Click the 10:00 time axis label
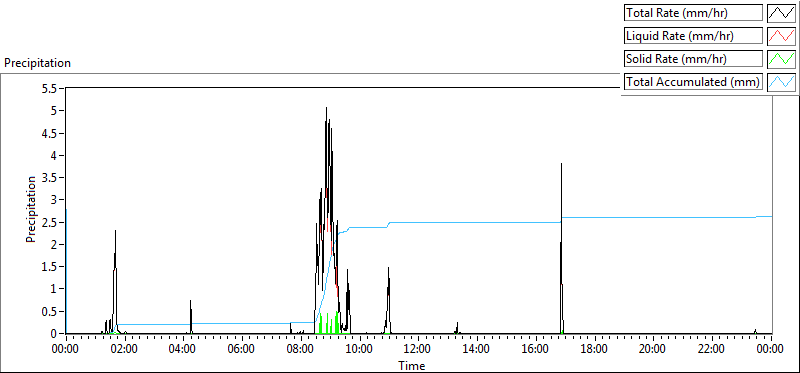The image size is (800, 373). [x=360, y=350]
